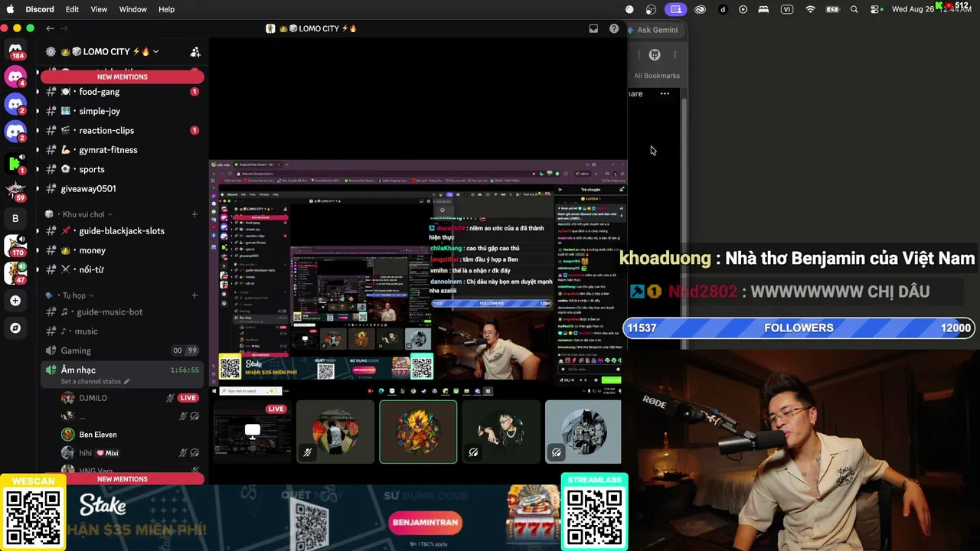This screenshot has width=980, height=551.
Task: Open the guide-blackjack-slots channel
Action: (x=122, y=231)
